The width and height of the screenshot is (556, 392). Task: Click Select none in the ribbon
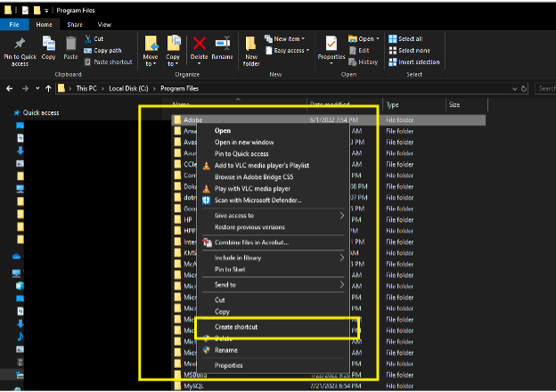point(410,50)
